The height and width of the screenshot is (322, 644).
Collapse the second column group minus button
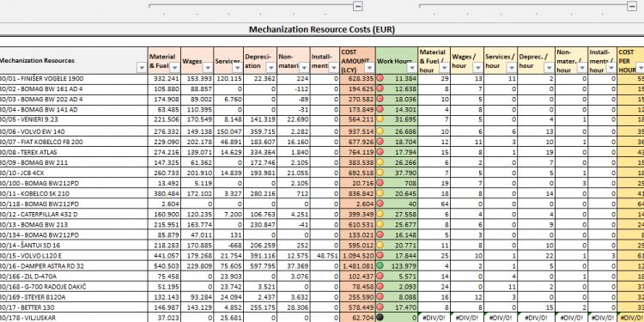pos(632,6)
